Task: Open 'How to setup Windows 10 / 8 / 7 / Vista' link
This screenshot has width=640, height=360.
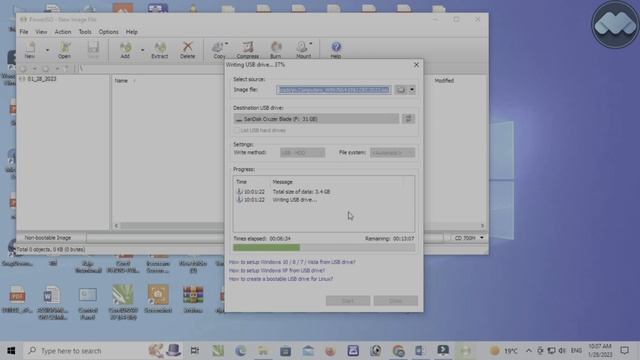Action: coord(292,262)
